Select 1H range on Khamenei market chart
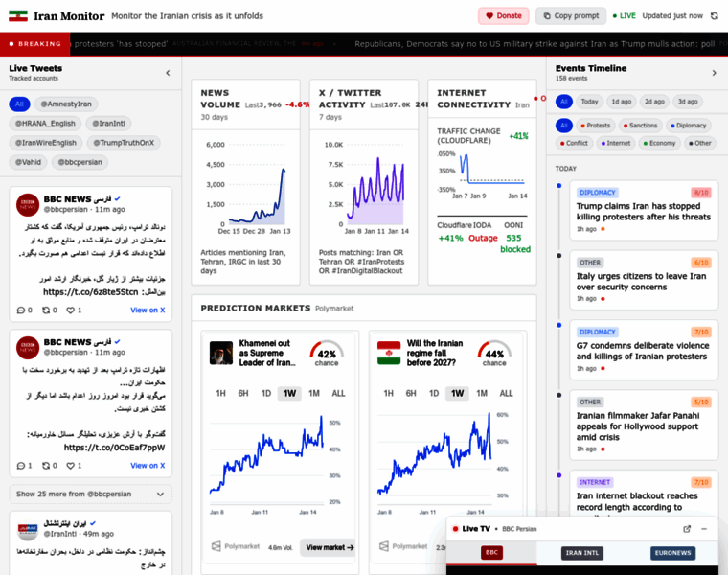This screenshot has height=575, width=728. [x=220, y=394]
